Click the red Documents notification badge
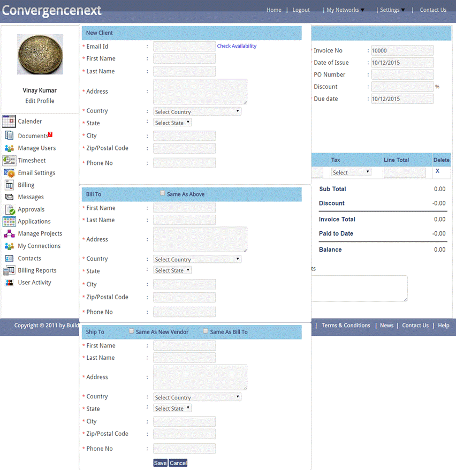The image size is (456, 476). pos(50,134)
